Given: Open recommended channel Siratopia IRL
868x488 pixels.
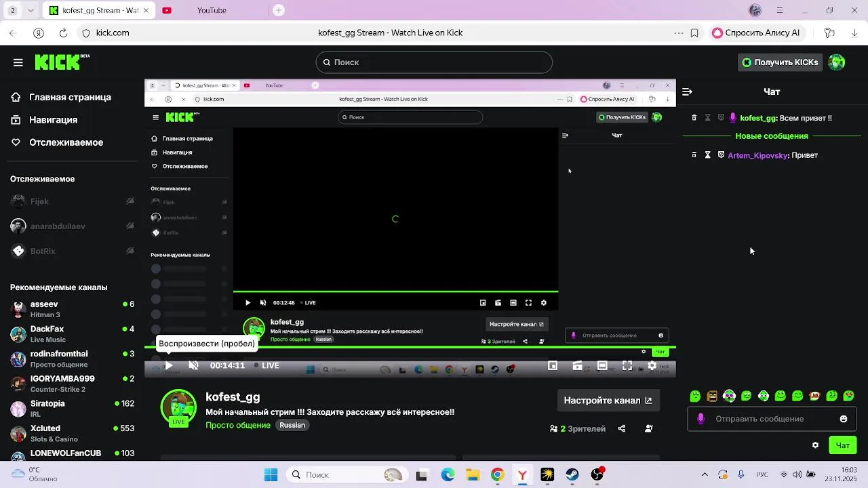Looking at the screenshot, I should (72, 409).
